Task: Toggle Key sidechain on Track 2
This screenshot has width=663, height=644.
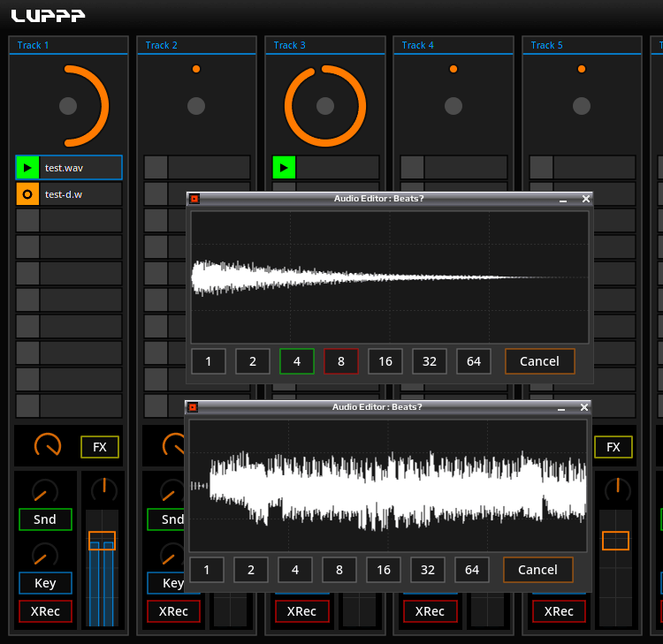Action: 166,583
